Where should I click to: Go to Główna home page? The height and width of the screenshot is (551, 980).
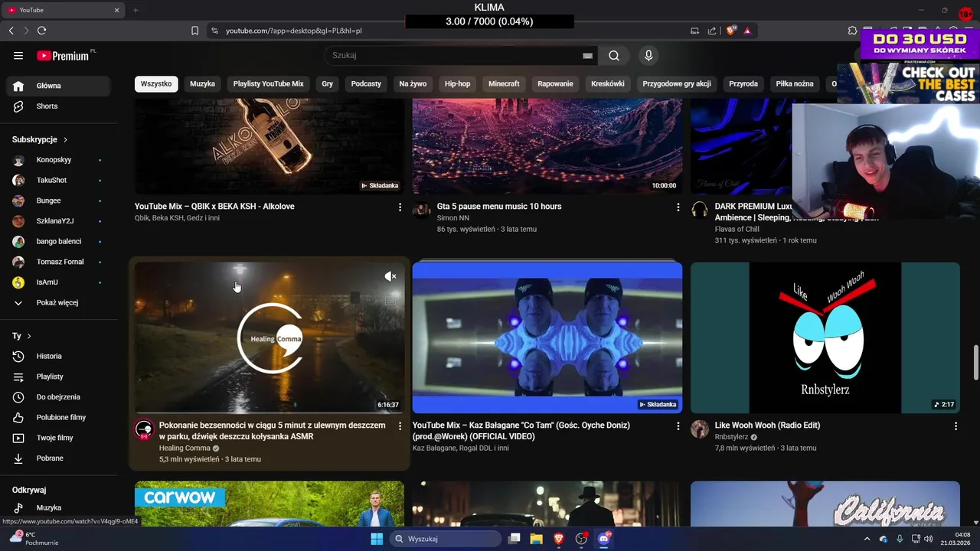(x=59, y=86)
